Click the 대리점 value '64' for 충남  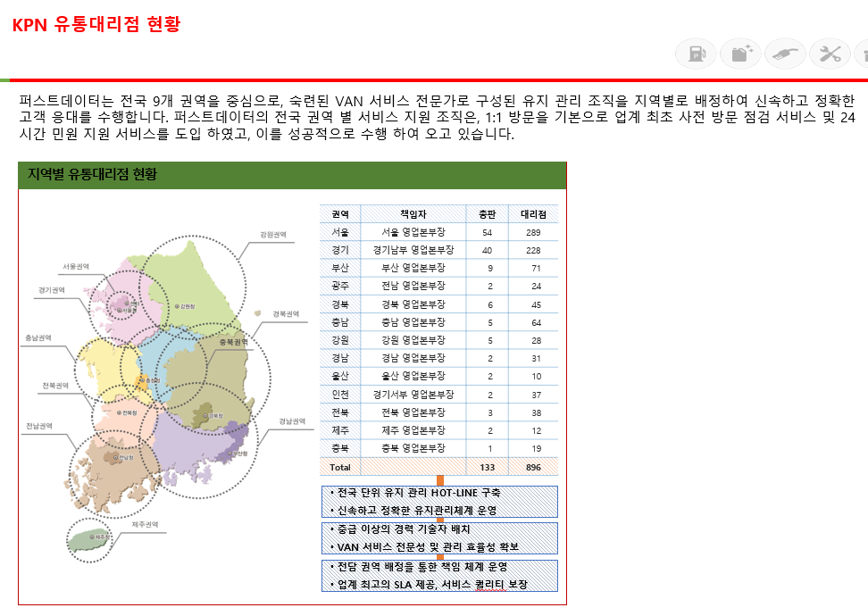click(x=536, y=322)
